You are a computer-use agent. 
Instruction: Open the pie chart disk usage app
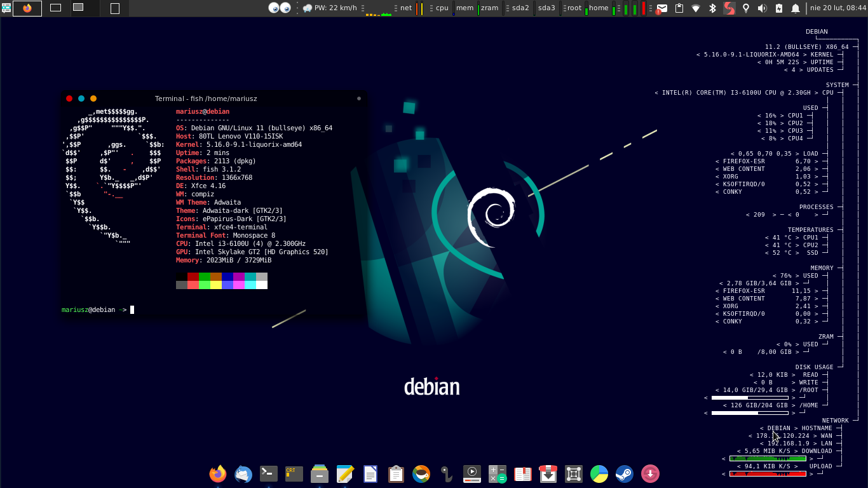(x=599, y=473)
